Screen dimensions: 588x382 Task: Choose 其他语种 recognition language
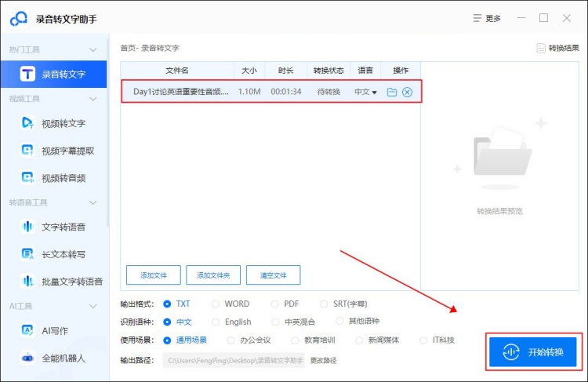[339, 321]
